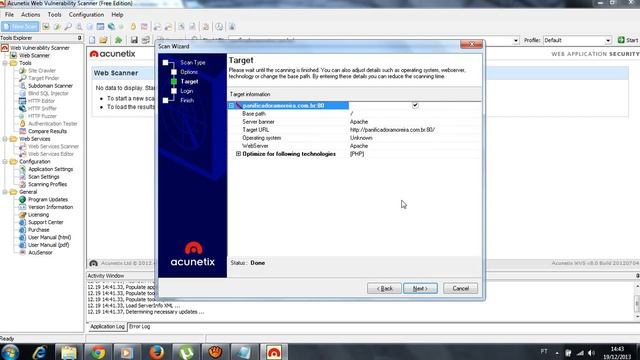Screen dimensions: 640x360
Task: Click the Tools Explorer pin button
Action: 80,38
